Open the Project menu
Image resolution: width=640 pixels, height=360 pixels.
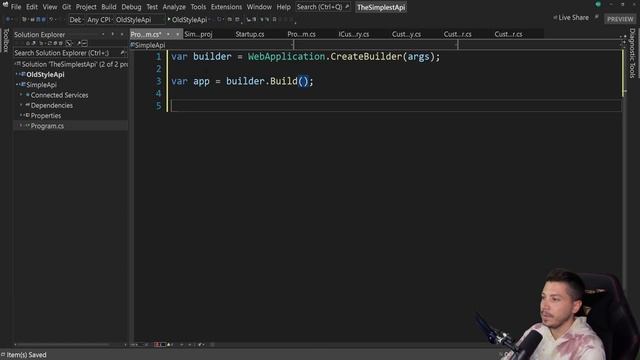point(86,7)
